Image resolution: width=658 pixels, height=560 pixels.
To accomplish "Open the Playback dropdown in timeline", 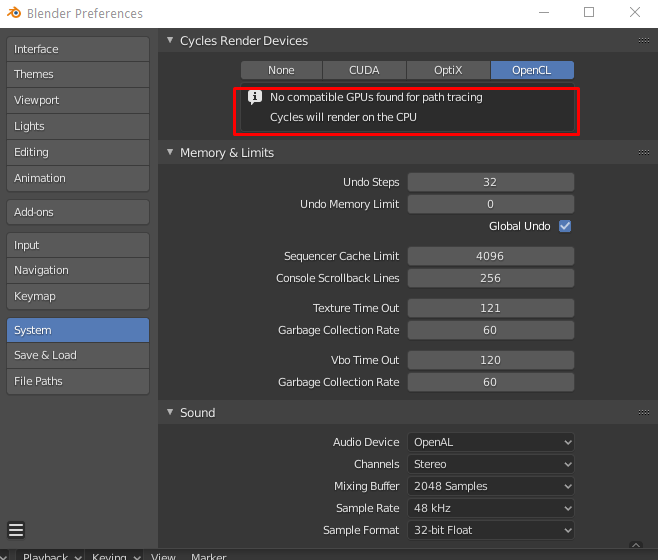I will tap(51, 556).
